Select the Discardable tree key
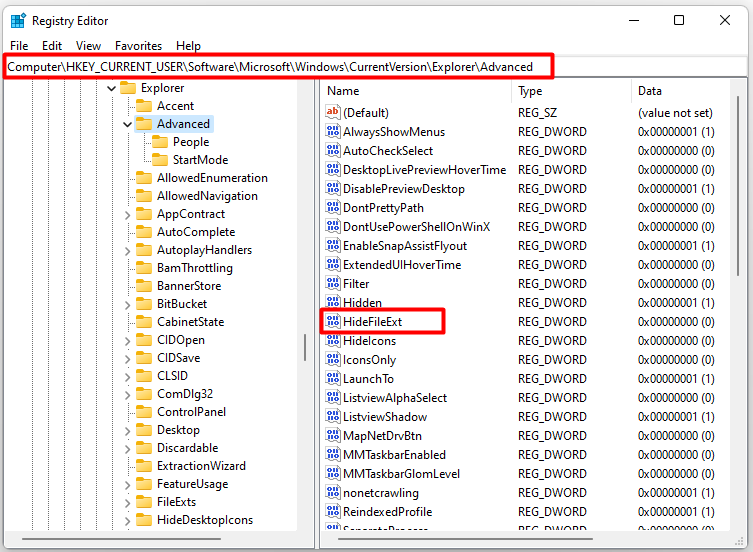The image size is (753, 552). [x=187, y=448]
